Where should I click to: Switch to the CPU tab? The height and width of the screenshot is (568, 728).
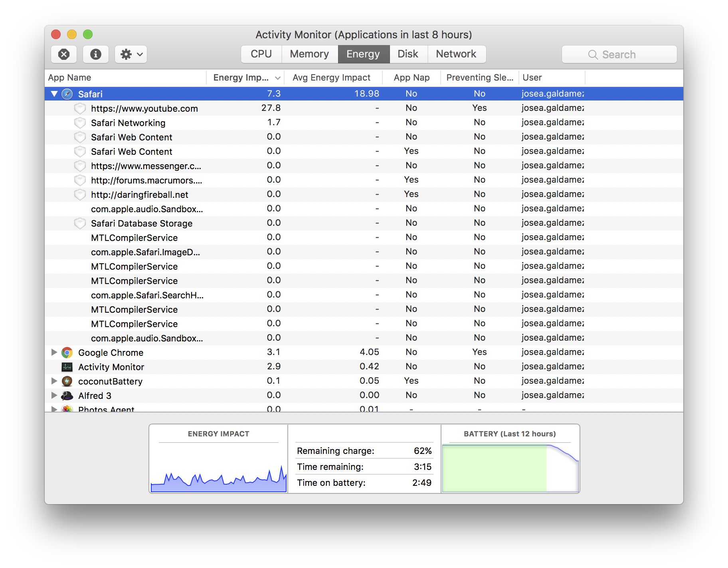pyautogui.click(x=261, y=54)
